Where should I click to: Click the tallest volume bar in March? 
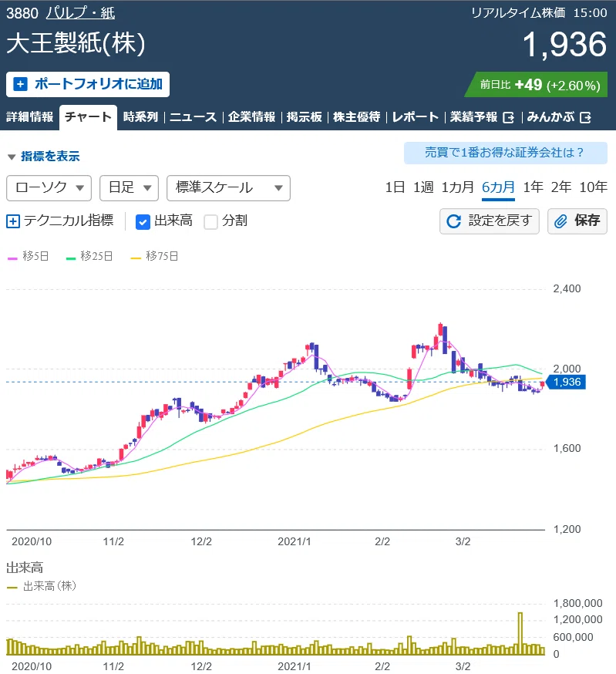click(520, 634)
